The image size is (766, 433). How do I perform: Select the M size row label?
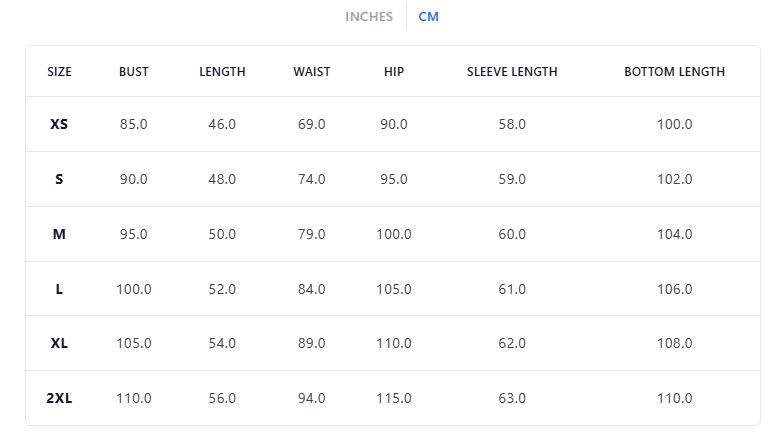coord(60,234)
